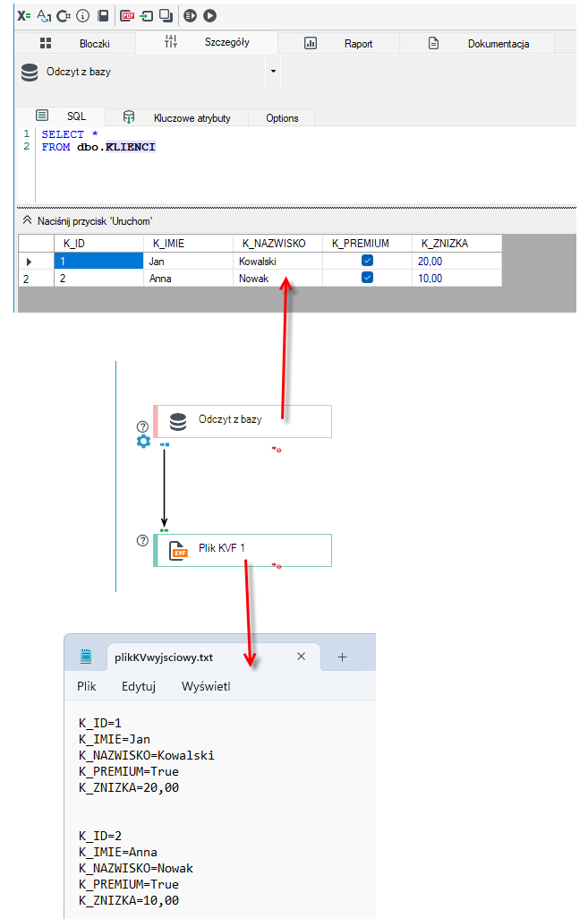Click the K_IMIE column header
588x919 pixels.
tap(188, 244)
